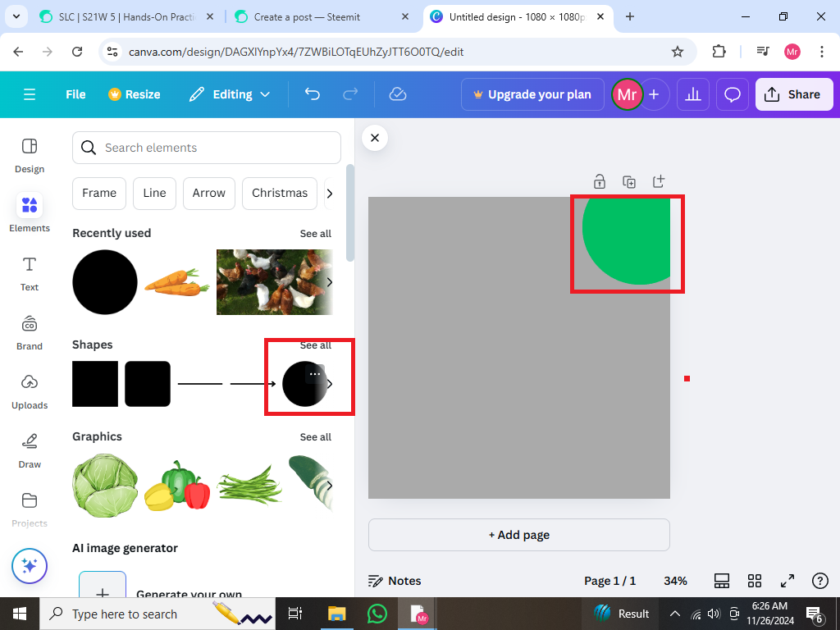
Task: Add the bell peppers graphic
Action: [177, 486]
